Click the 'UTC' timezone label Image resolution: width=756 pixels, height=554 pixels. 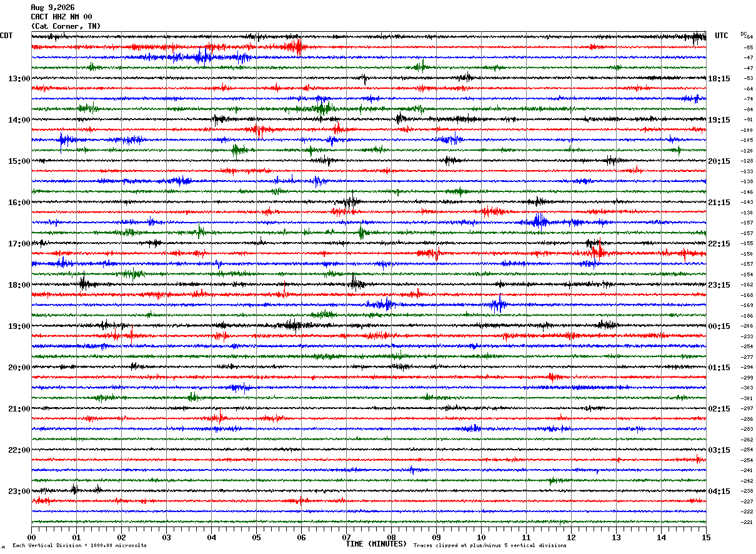(x=722, y=36)
